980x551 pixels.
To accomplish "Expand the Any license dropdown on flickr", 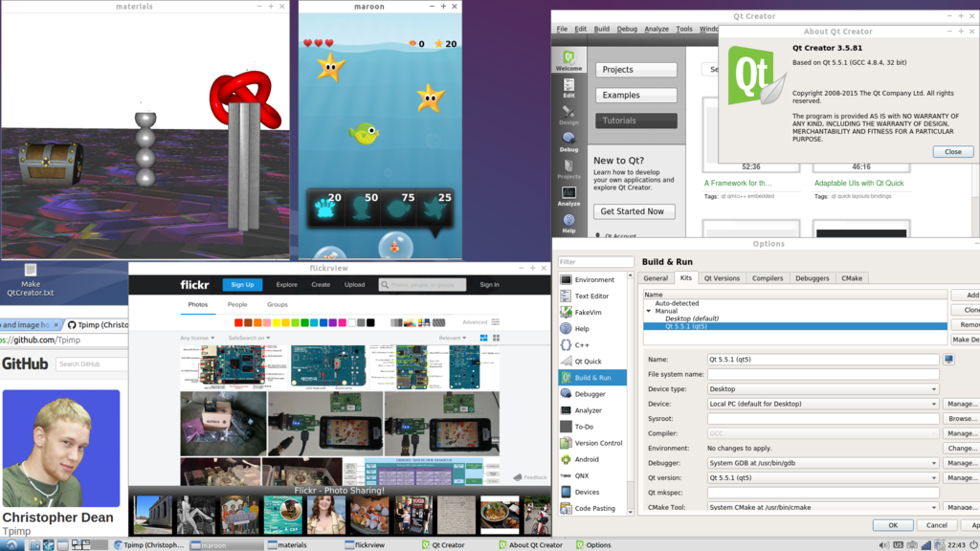I will [197, 338].
